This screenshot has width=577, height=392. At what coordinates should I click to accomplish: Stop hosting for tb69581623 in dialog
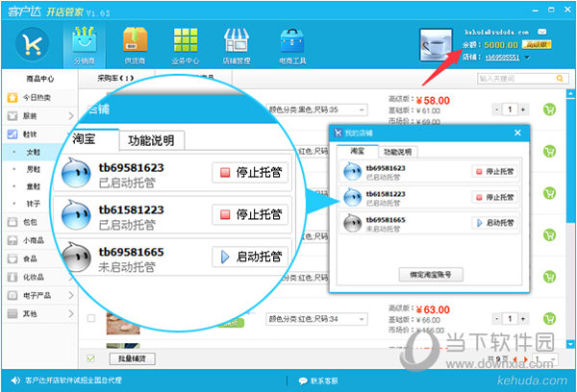click(495, 171)
